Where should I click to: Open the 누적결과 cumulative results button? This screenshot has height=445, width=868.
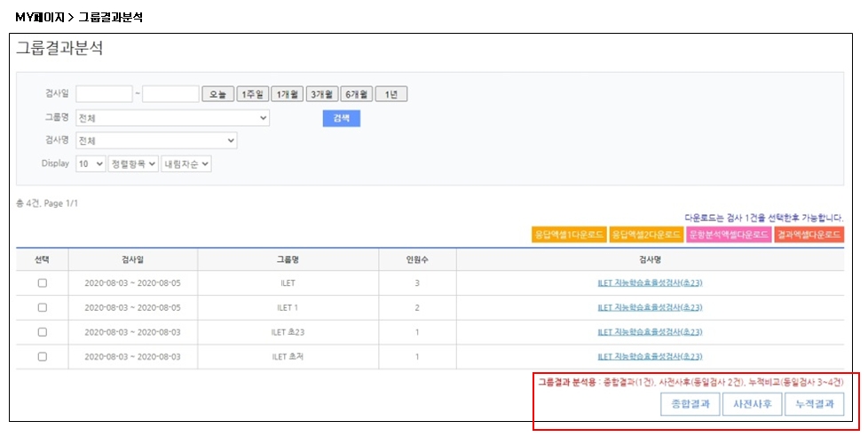814,404
